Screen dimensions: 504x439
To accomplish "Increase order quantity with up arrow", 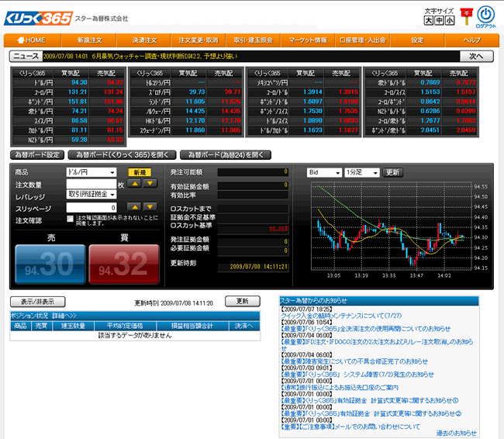I will [x=135, y=184].
